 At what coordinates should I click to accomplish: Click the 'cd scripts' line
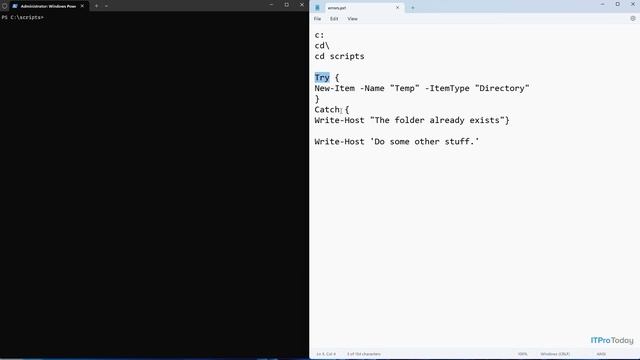tap(339, 56)
